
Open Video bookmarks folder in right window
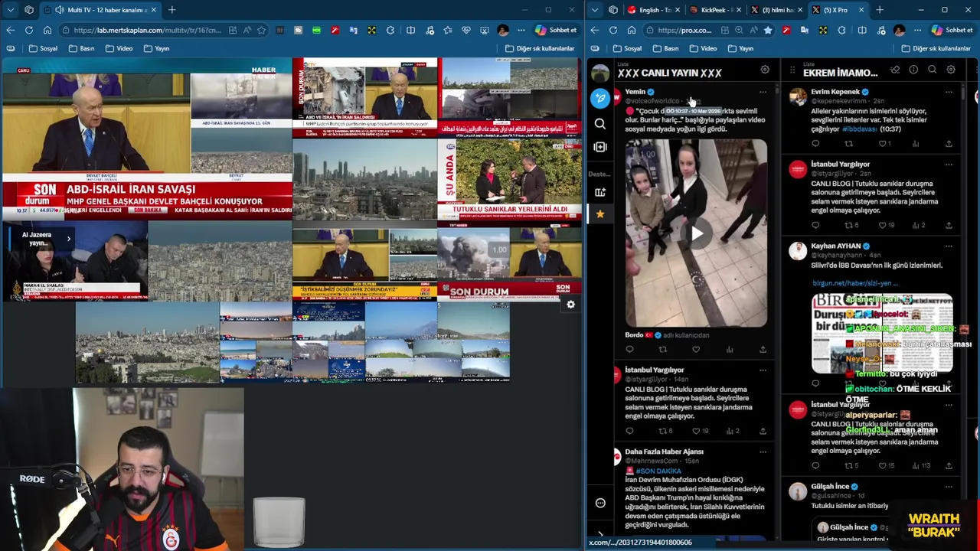point(703,48)
